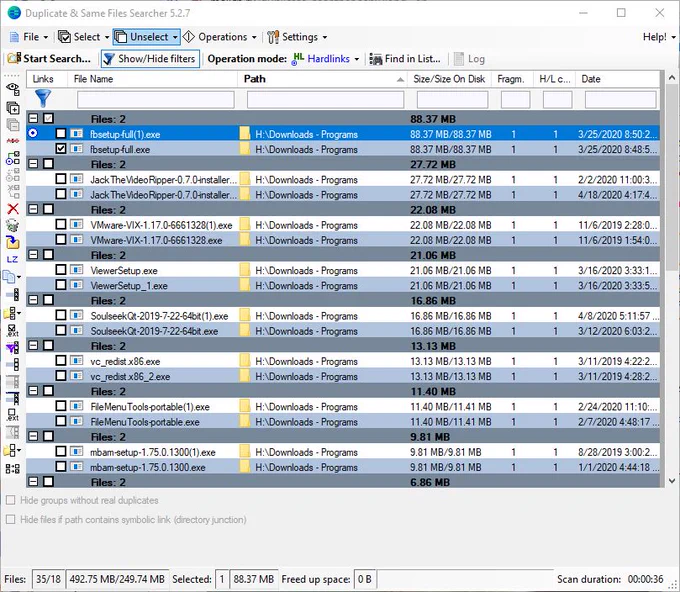Viewport: 680px width, 592px height.
Task: Check the vc_redist.x86_2.exe checkbox
Action: 61,376
